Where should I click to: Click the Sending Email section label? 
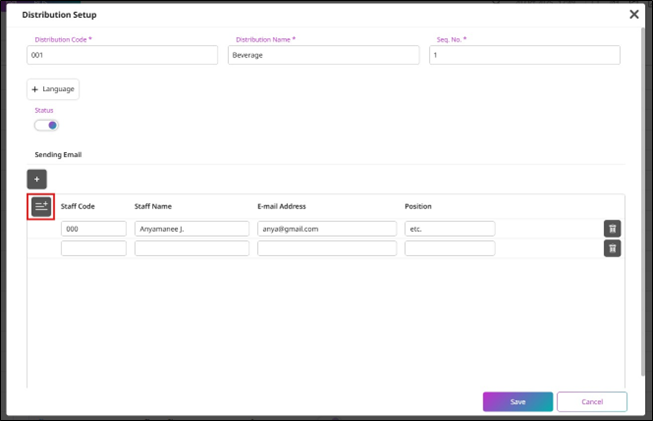pos(58,154)
